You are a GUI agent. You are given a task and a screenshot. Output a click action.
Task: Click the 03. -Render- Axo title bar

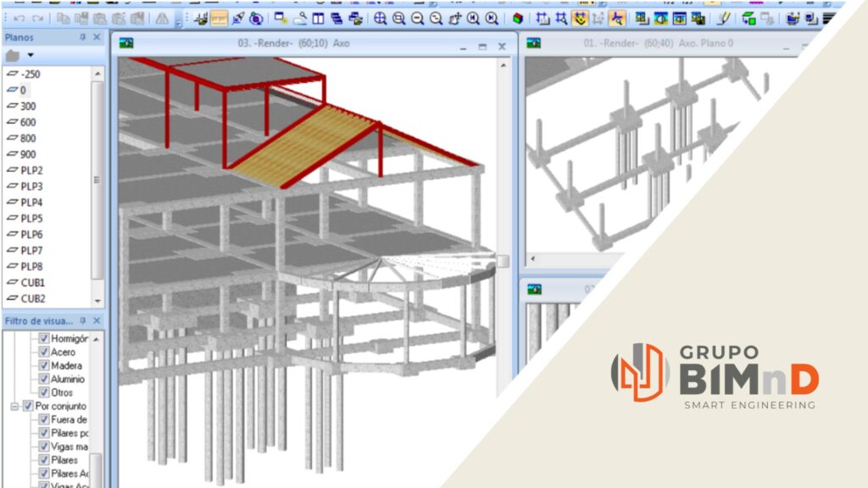305,43
